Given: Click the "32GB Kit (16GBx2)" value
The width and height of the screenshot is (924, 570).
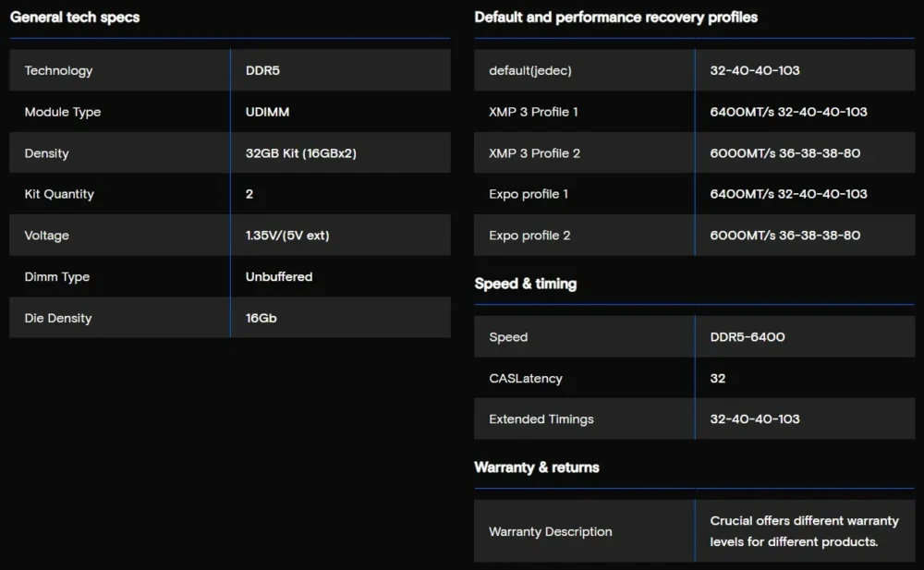Looking at the screenshot, I should tap(301, 153).
